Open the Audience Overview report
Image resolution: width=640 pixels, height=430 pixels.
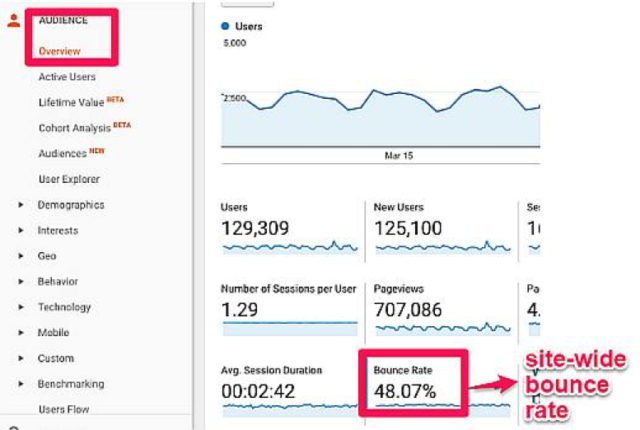(x=59, y=51)
